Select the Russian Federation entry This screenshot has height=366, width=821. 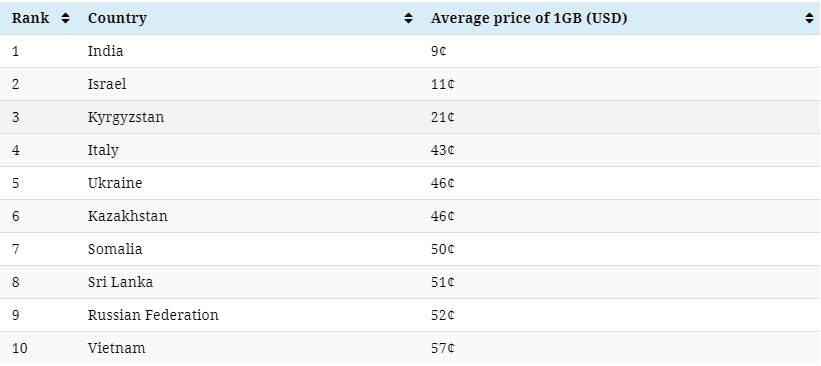click(153, 315)
